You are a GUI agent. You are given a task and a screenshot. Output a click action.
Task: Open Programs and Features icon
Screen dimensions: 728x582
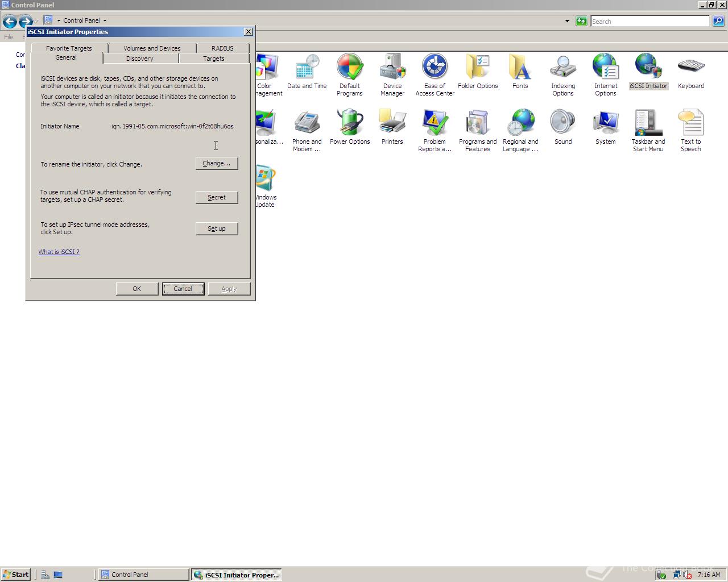(478, 131)
